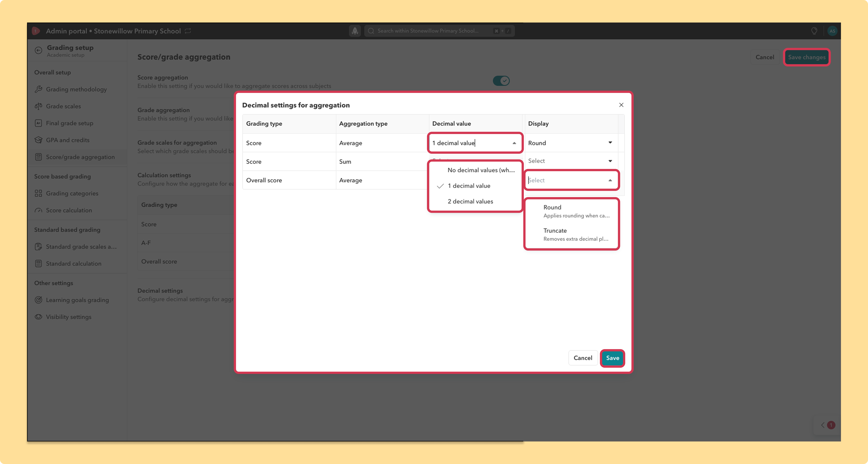Click the red app logo in top bar
This screenshot has width=868, height=464.
(36, 31)
